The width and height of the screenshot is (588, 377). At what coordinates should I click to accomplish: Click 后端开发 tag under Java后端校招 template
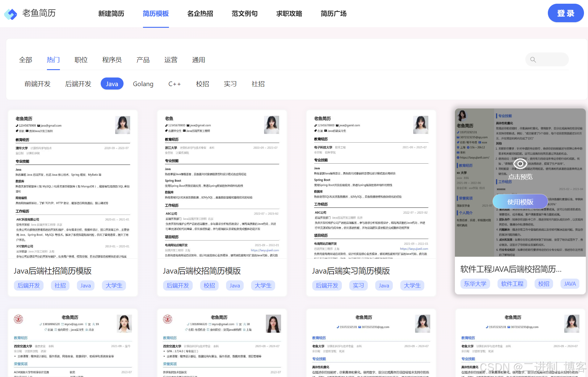(178, 286)
